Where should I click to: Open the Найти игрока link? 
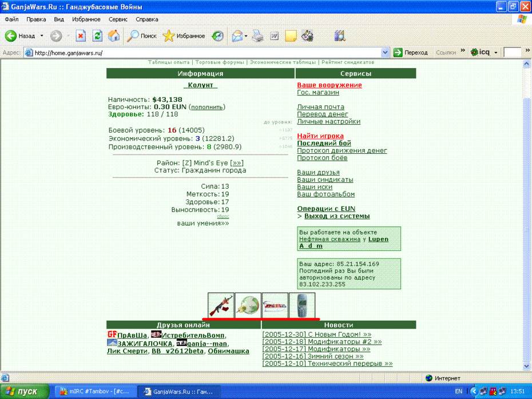point(320,136)
